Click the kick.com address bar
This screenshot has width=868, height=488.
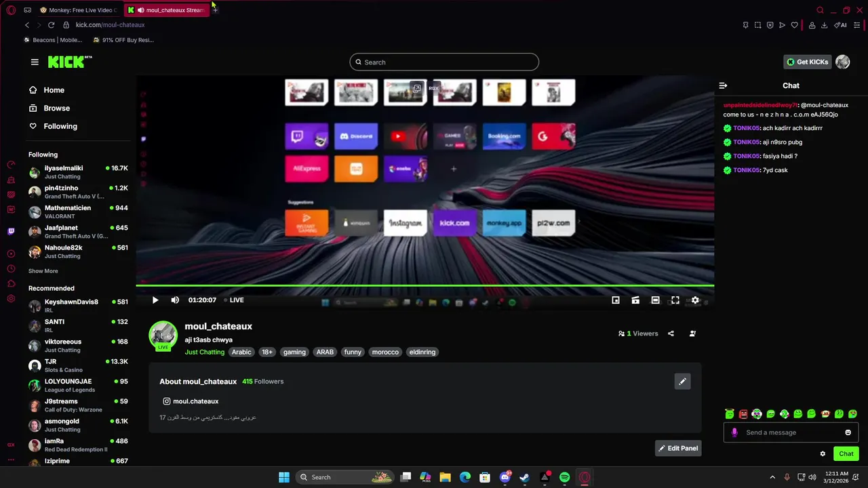click(x=110, y=25)
